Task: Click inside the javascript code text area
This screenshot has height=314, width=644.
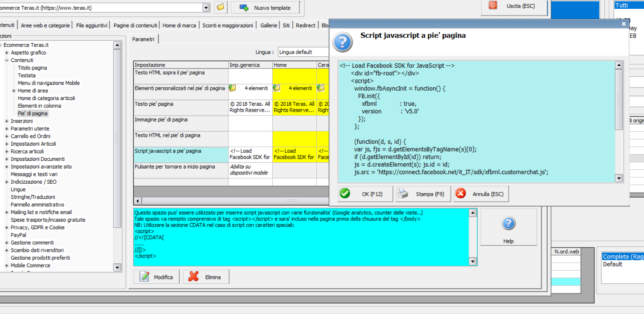Action: 477,122
